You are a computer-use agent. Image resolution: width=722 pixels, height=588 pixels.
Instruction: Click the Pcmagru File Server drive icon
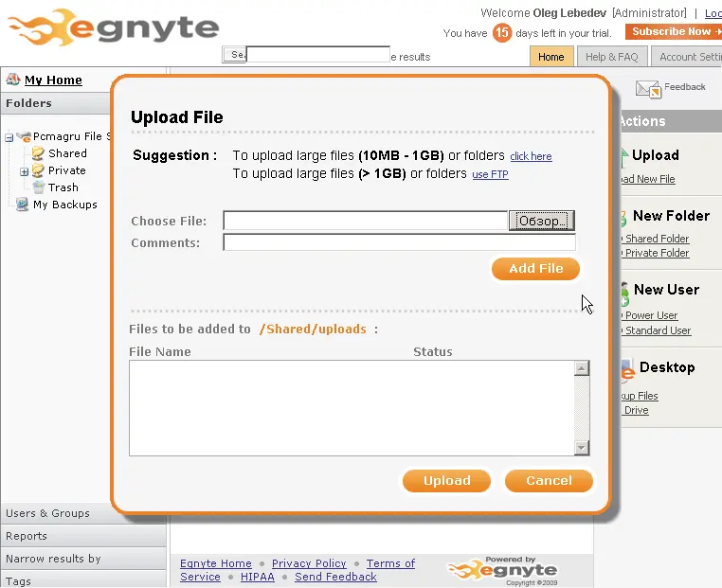point(24,136)
